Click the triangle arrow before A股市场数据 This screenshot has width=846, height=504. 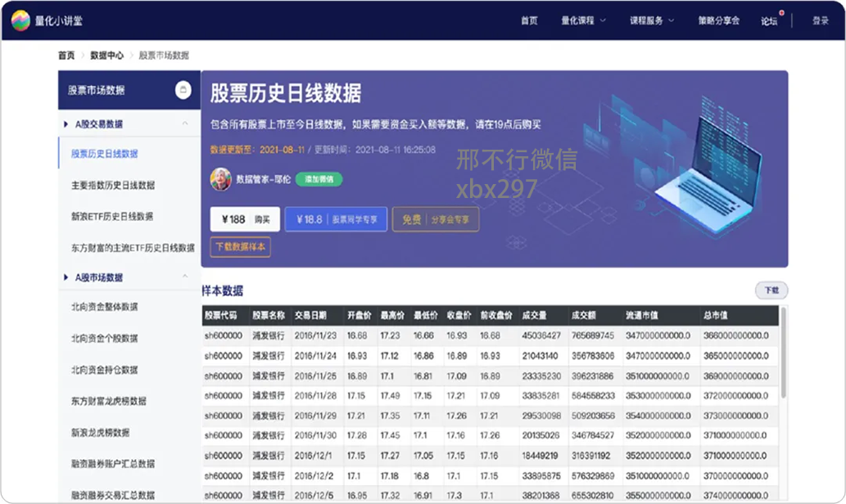click(66, 277)
